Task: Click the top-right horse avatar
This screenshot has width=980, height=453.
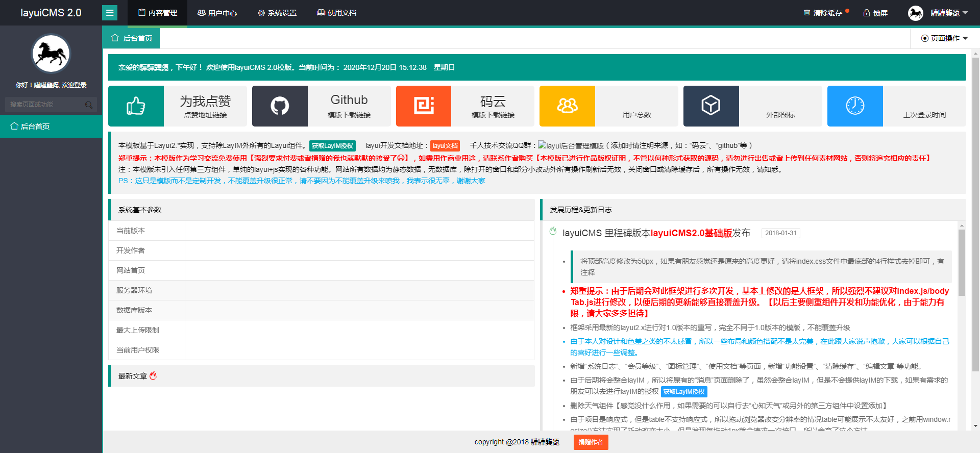Action: click(916, 13)
